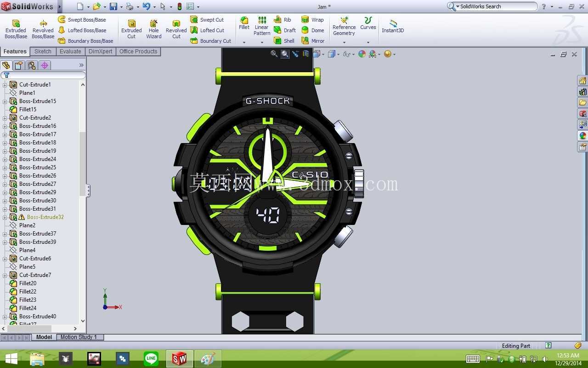Image resolution: width=588 pixels, height=368 pixels.
Task: Click the Lofted Cut command
Action: [207, 30]
